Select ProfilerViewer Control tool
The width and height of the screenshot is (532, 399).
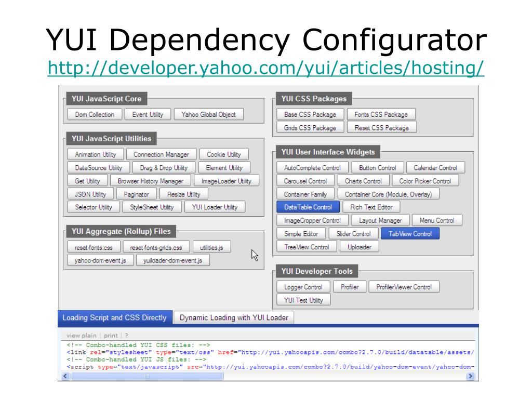coord(404,287)
